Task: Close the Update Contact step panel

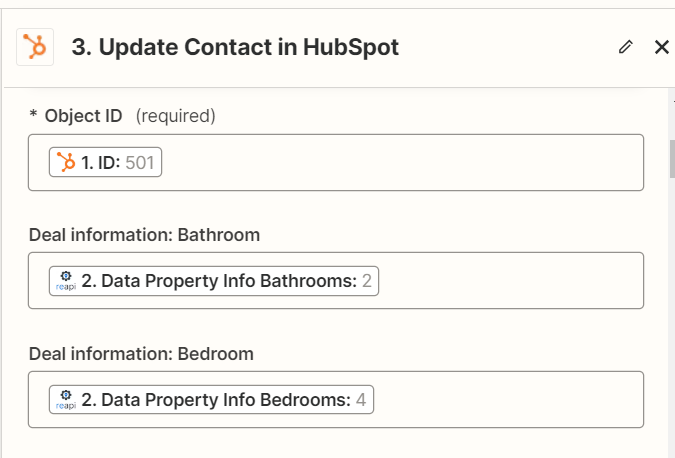Action: pyautogui.click(x=661, y=47)
